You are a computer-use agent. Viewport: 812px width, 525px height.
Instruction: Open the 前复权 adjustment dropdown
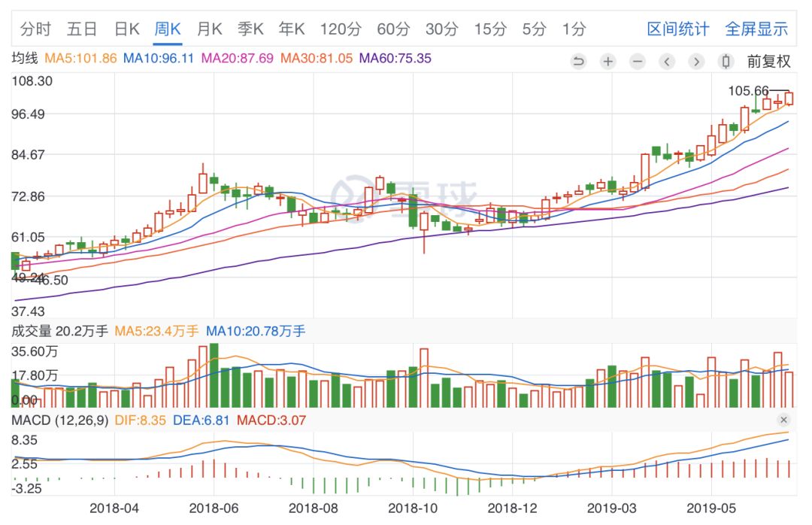click(x=768, y=62)
